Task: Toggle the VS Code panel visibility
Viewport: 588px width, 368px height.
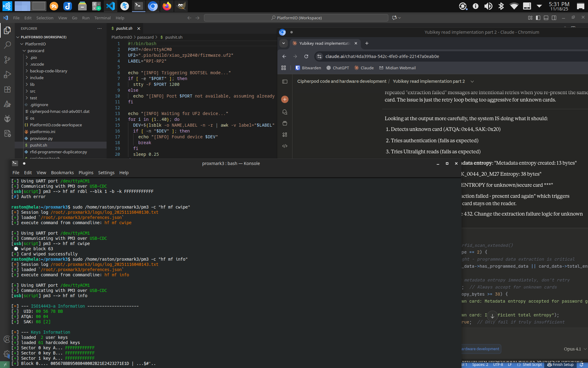Action: [x=546, y=18]
